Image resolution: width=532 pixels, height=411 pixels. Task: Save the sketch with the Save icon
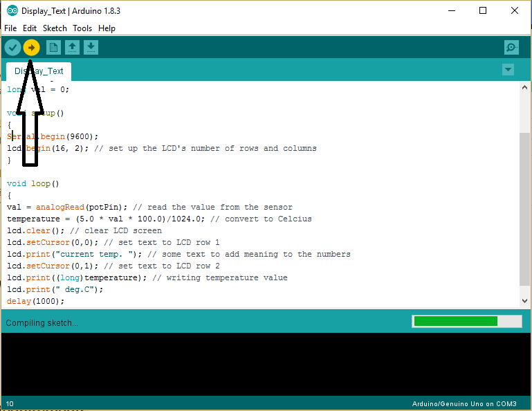[91, 48]
